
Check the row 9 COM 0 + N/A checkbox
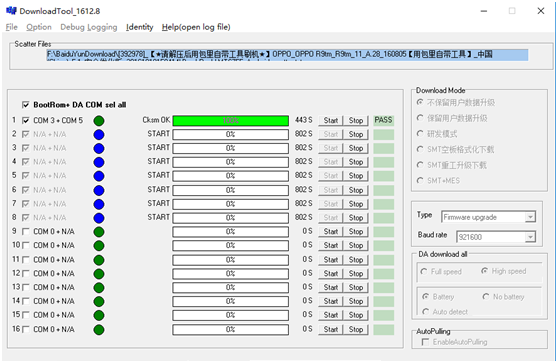[x=26, y=232]
